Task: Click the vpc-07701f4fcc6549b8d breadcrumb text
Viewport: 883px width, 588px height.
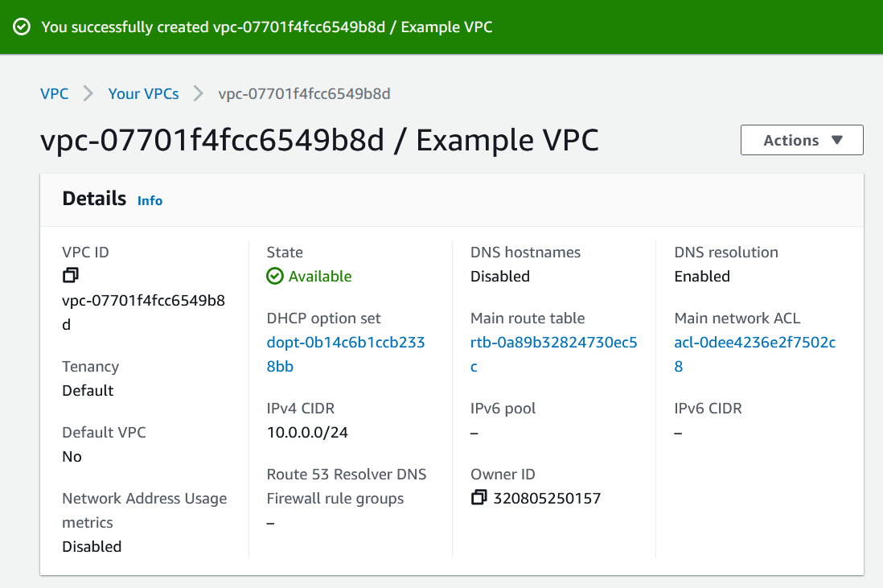Action: 302,93
